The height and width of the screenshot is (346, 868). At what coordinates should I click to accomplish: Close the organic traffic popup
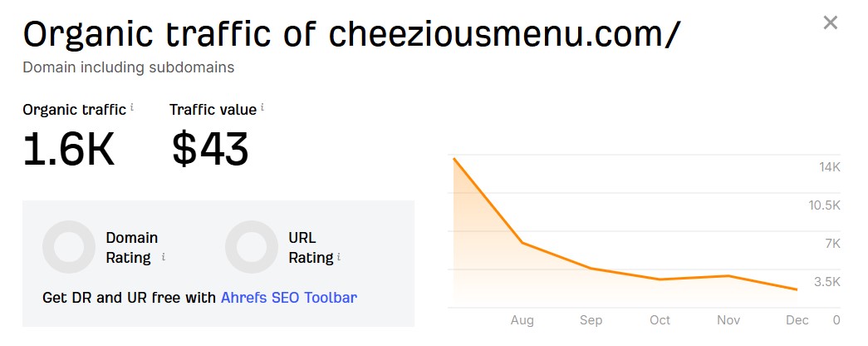point(830,22)
